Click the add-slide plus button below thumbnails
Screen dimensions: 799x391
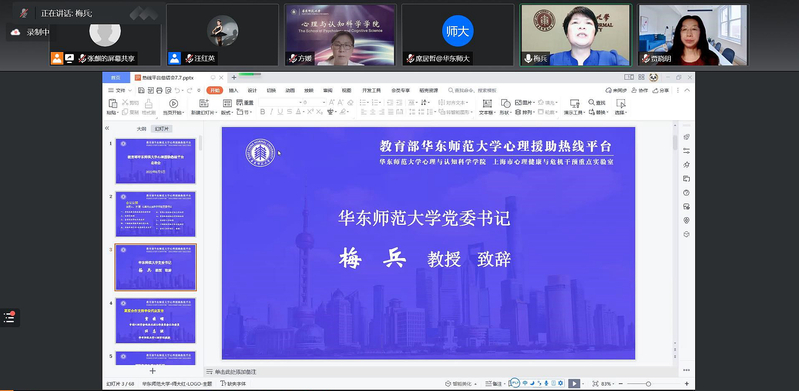(x=152, y=371)
